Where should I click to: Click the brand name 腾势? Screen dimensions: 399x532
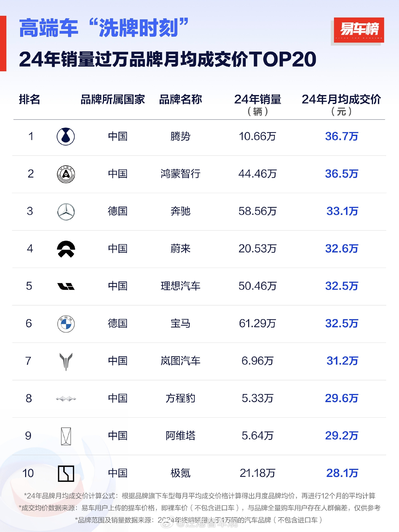180,136
